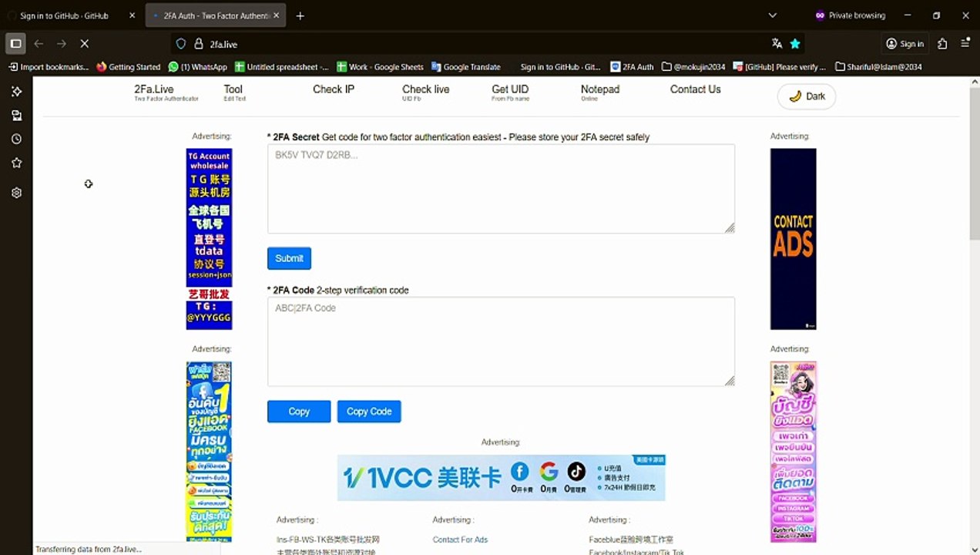Click the 2FA Code textarea resize handle

[730, 380]
